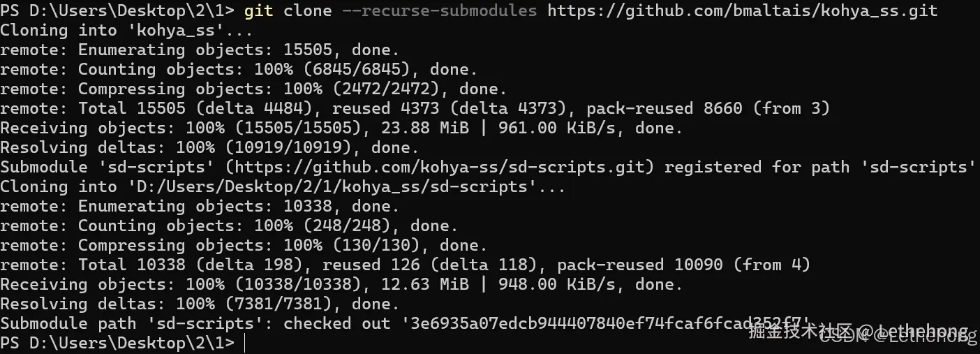Click the 'Enumerating objects: 15505' line
This screenshot has height=354, width=980.
point(200,50)
